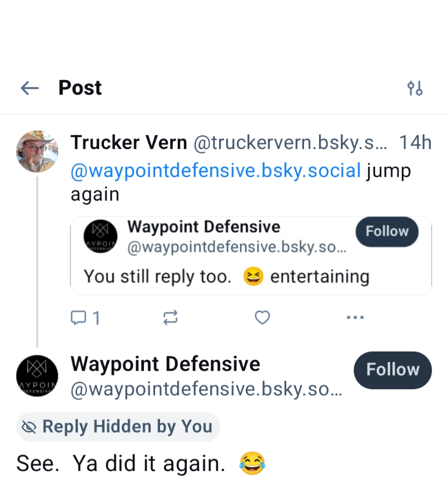Open Waypoint Defensive reply avatar
Screen dimensions: 448x485
click(37, 376)
